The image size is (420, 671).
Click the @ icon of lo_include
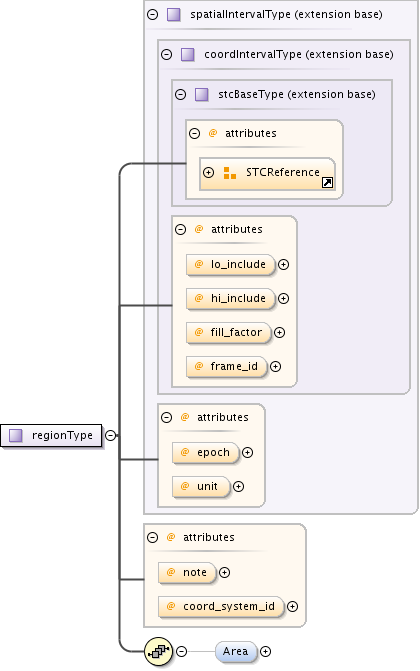tap(199, 264)
